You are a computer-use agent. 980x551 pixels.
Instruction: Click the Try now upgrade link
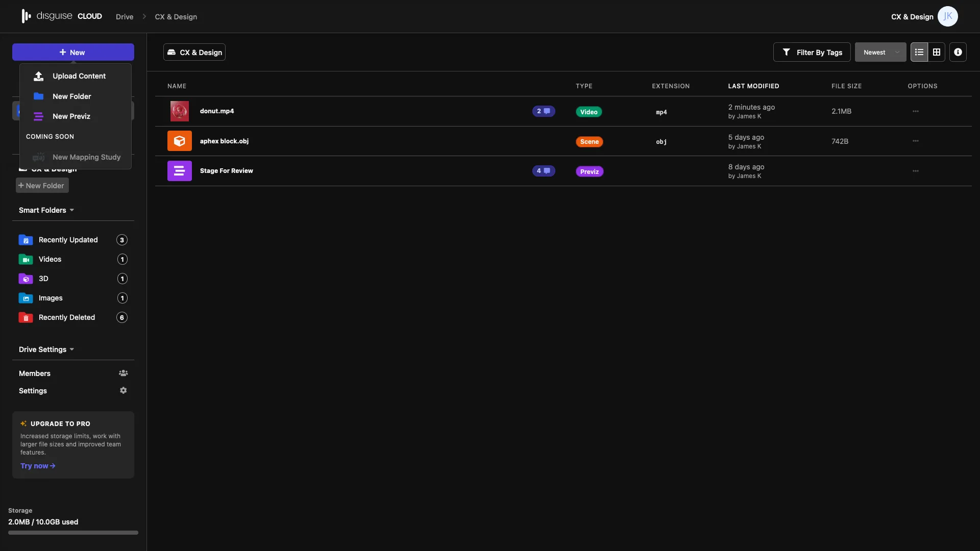[37, 465]
